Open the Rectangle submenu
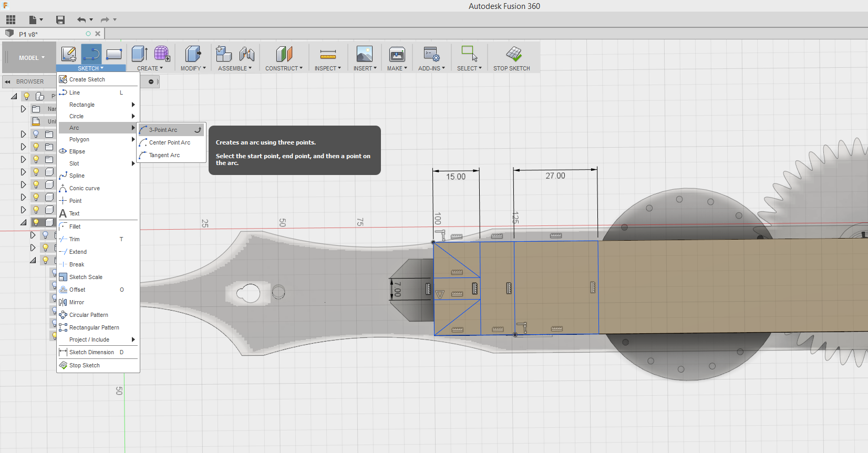 98,105
